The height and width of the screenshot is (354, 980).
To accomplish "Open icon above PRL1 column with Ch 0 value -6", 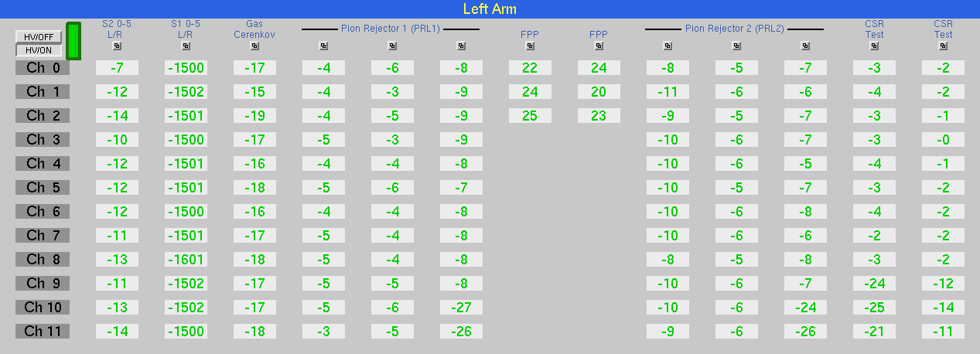I will tap(392, 46).
